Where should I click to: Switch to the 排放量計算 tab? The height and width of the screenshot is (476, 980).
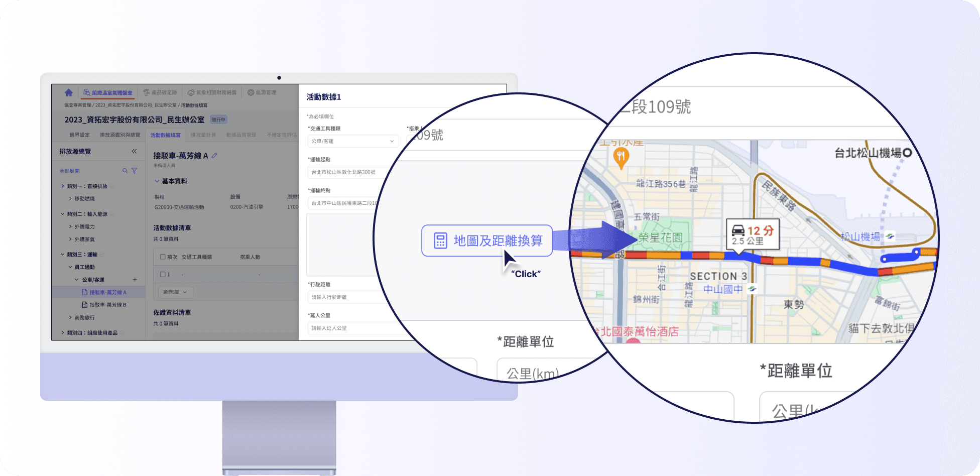(x=203, y=135)
